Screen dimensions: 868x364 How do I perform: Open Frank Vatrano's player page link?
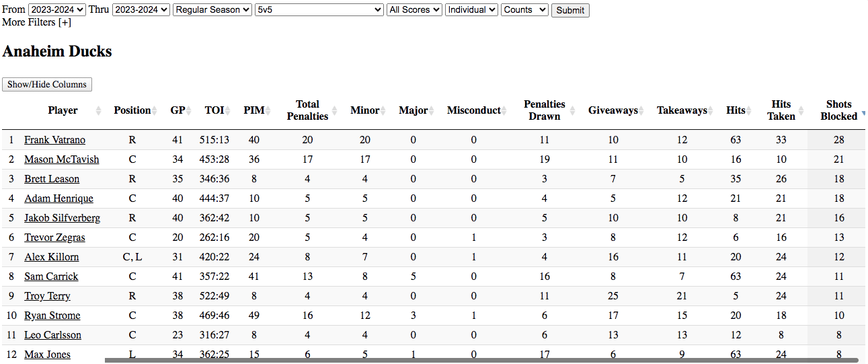[x=54, y=140]
